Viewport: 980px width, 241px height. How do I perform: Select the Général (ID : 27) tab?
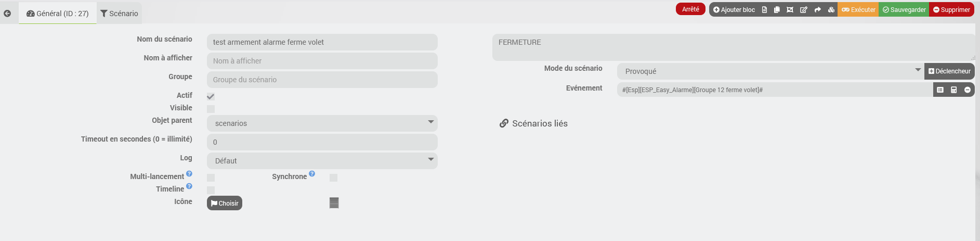pyautogui.click(x=58, y=14)
